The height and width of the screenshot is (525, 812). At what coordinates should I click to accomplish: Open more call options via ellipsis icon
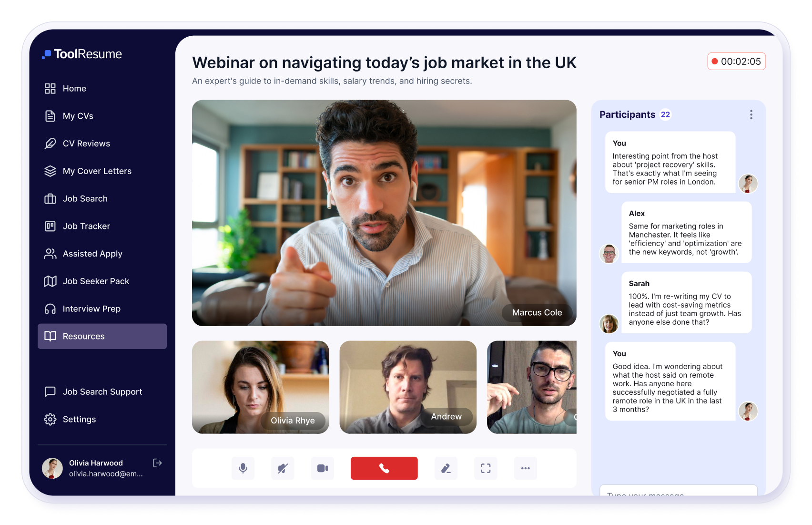(525, 468)
